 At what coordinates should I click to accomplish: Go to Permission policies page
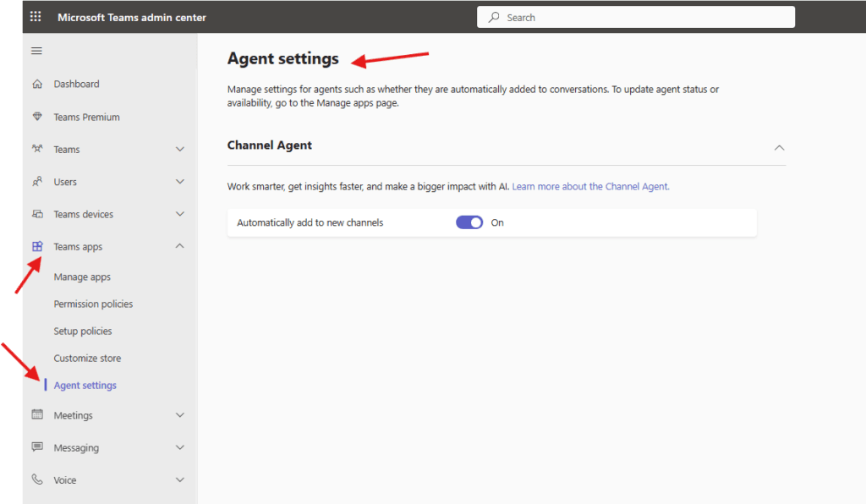point(93,304)
